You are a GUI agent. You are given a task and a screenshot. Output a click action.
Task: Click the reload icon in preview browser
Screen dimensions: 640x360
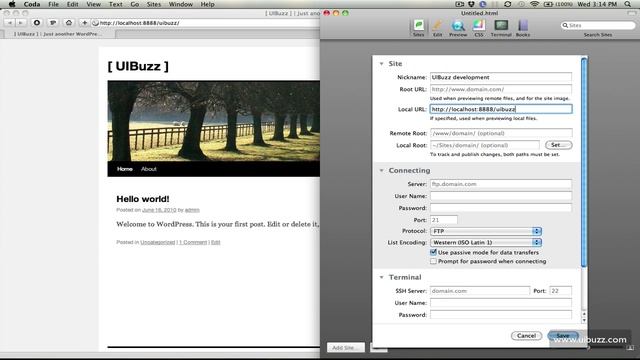[37, 23]
